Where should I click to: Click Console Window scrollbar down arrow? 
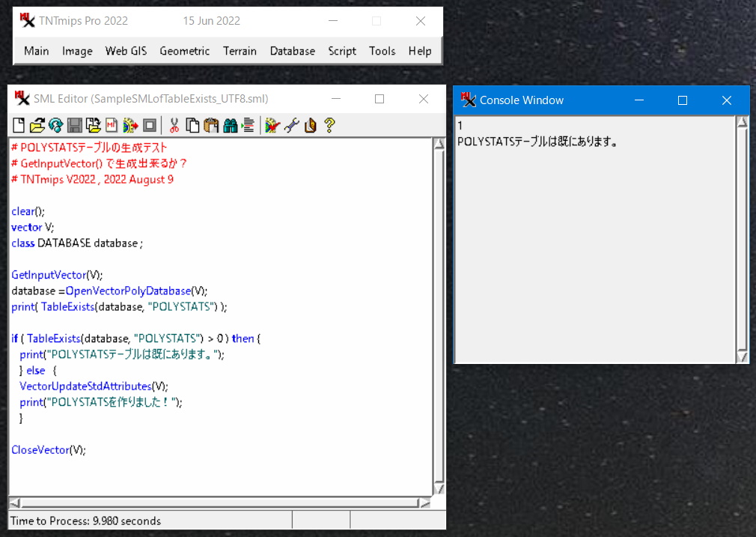[x=742, y=357]
